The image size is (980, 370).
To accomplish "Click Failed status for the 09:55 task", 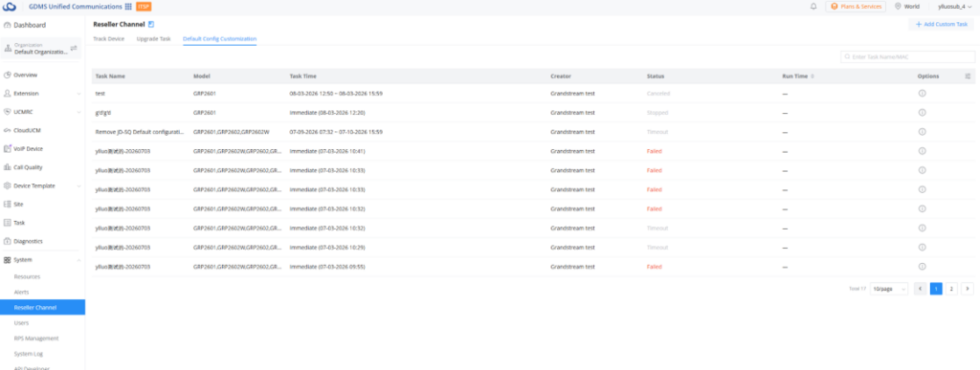I will [x=654, y=267].
